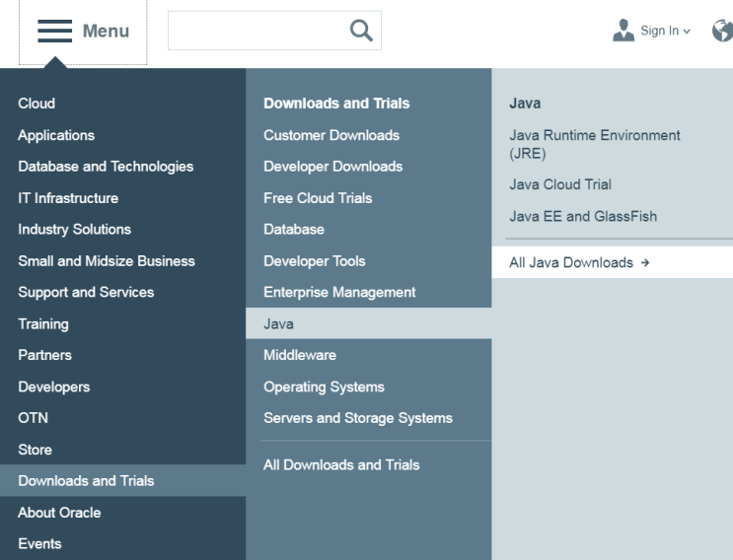Click the Free Cloud Trials item

tap(318, 198)
